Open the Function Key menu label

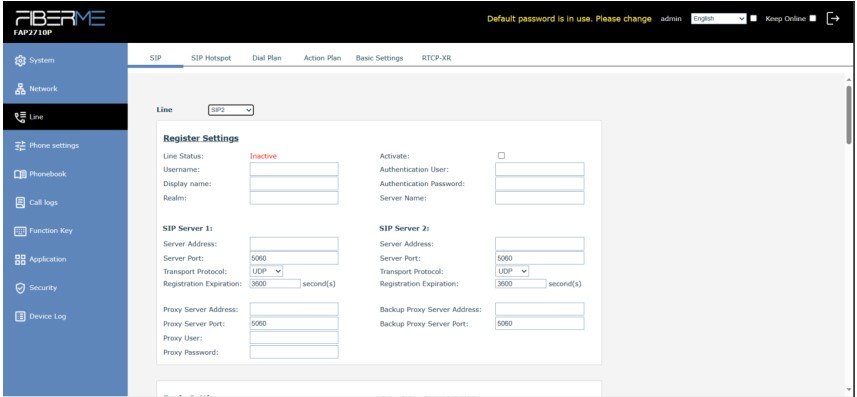tap(51, 231)
